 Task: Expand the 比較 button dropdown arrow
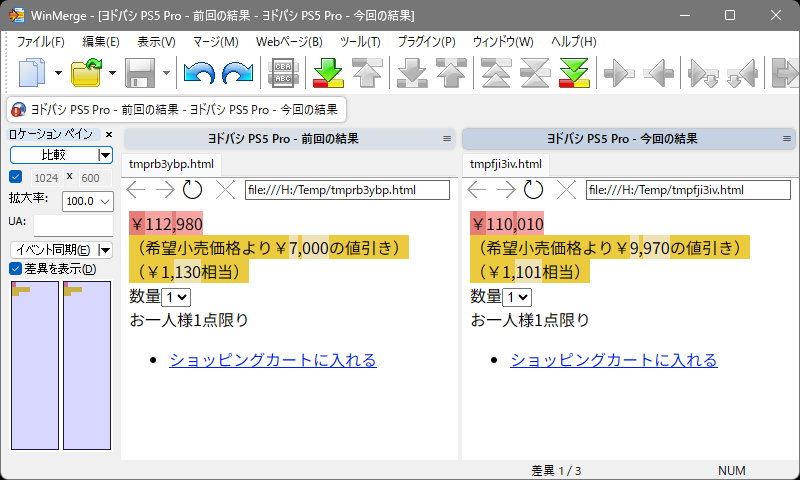coord(105,155)
